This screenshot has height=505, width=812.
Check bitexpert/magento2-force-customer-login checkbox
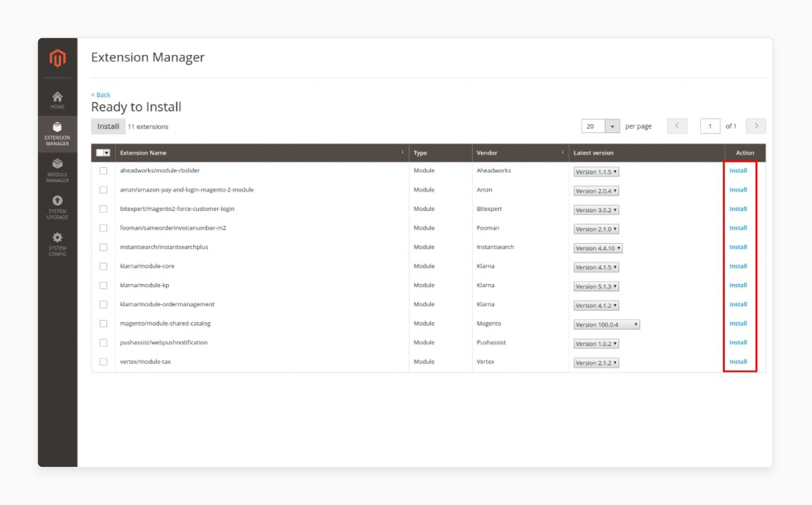pos(103,209)
